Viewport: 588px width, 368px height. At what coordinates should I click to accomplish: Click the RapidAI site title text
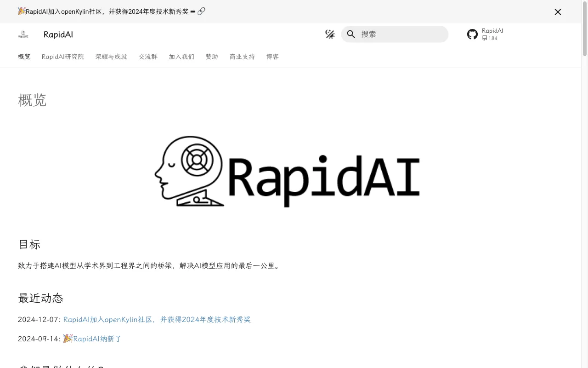pos(58,34)
